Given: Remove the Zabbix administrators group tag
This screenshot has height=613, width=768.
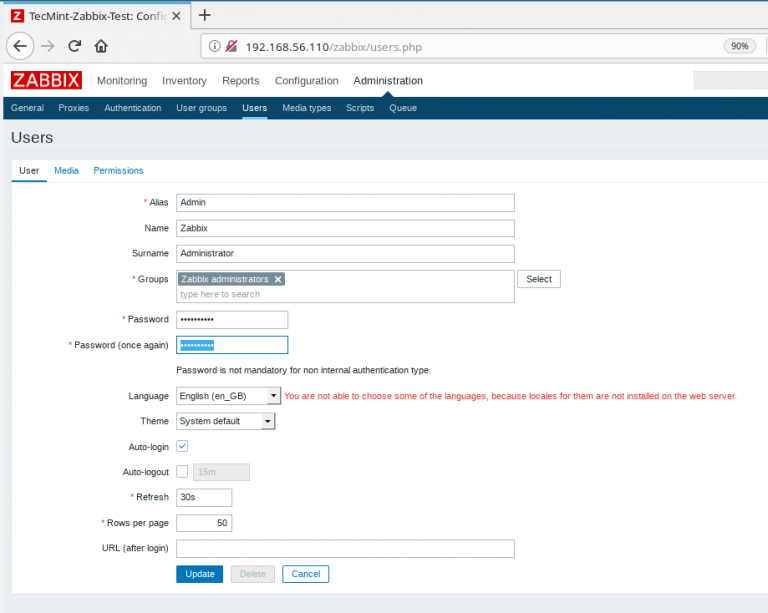Looking at the screenshot, I should point(278,279).
